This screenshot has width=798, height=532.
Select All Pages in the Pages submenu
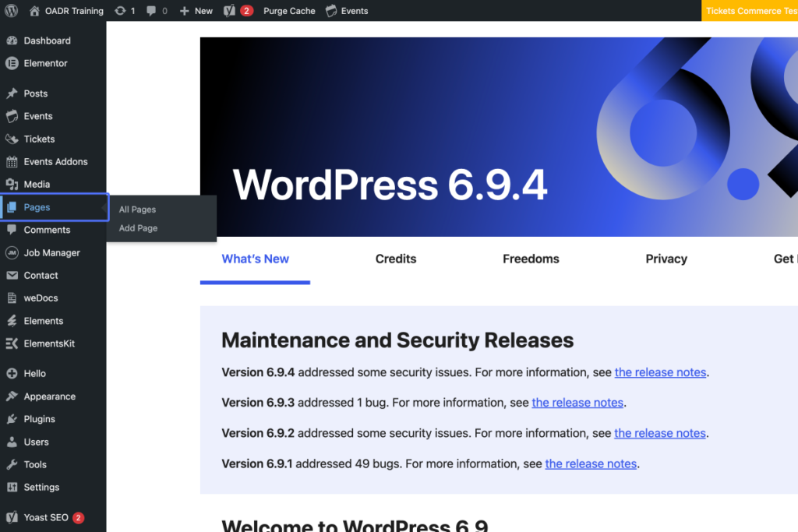(137, 210)
